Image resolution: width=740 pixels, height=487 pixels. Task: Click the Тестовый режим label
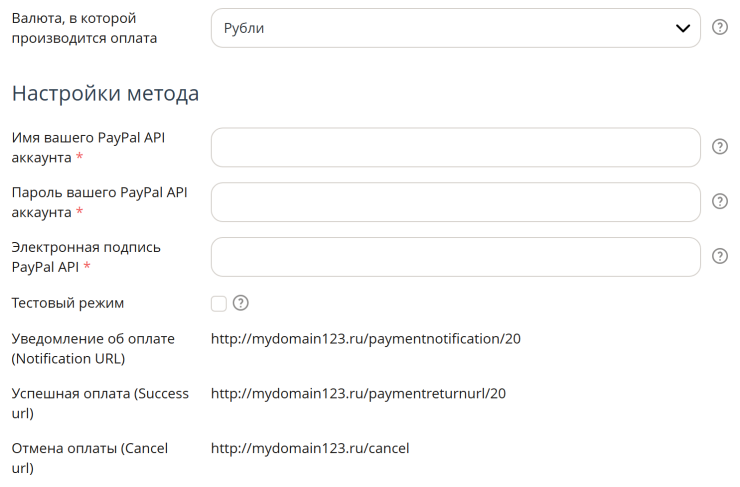pos(67,303)
